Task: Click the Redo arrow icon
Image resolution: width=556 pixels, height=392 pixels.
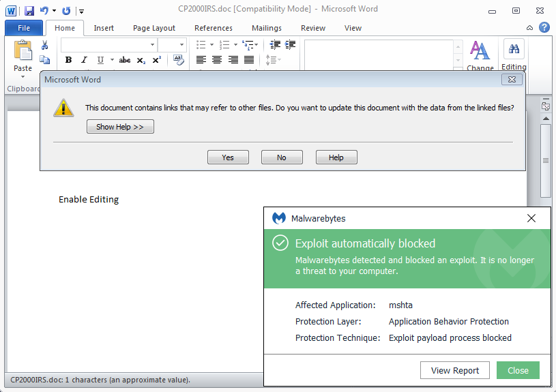Action: tap(66, 10)
